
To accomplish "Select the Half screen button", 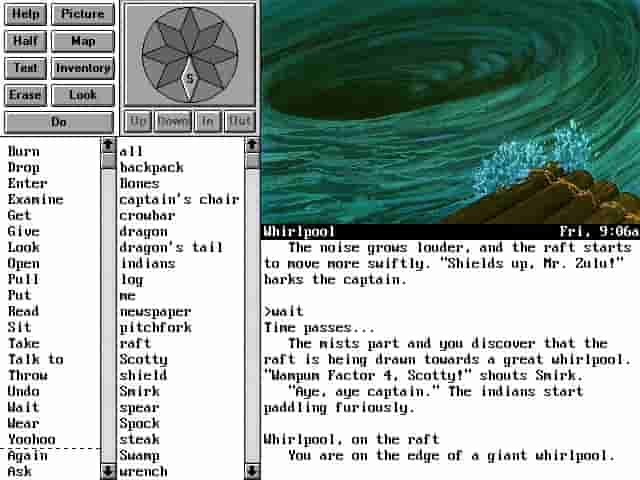I will coord(26,41).
